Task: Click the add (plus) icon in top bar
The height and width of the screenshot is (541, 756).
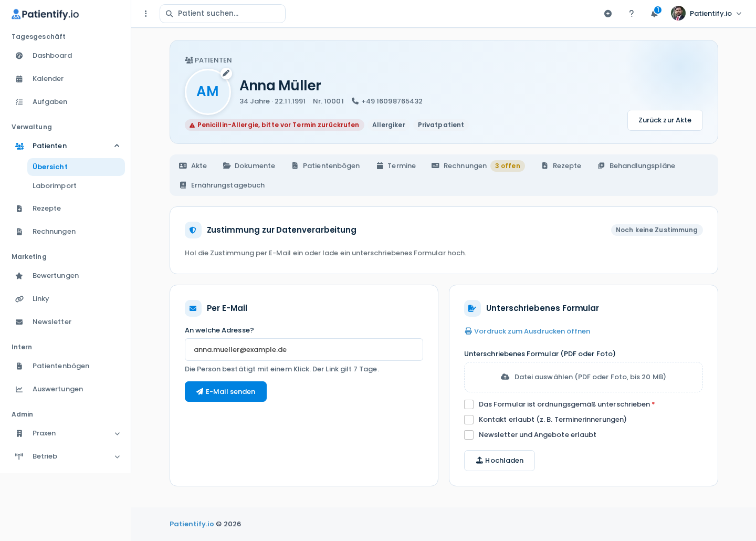Action: pyautogui.click(x=608, y=14)
